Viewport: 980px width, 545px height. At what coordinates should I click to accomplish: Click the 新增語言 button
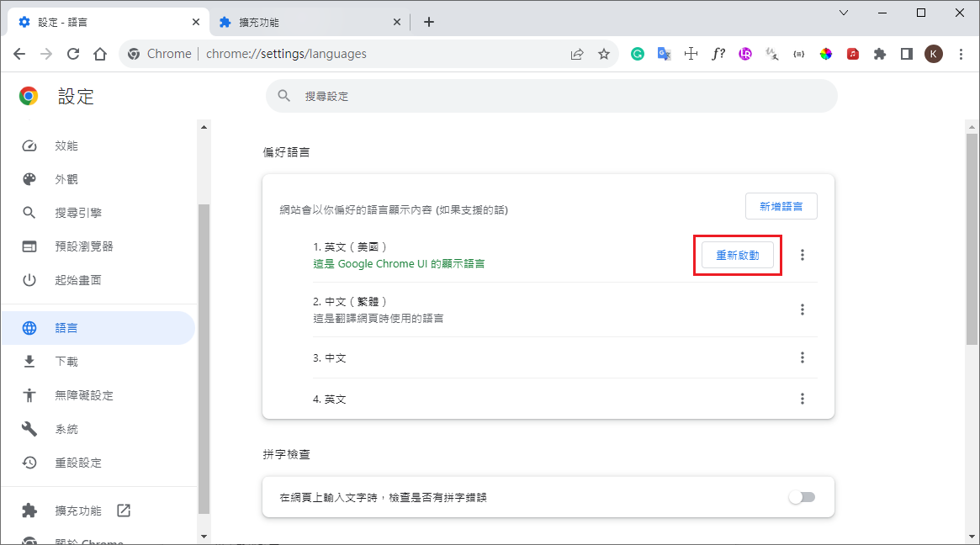pos(781,206)
